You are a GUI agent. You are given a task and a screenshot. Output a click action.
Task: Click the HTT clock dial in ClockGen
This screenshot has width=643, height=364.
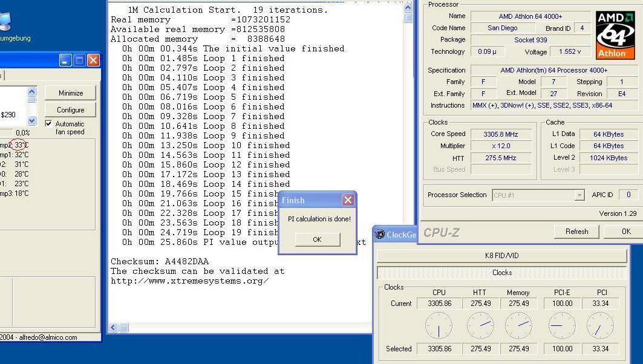(480, 326)
